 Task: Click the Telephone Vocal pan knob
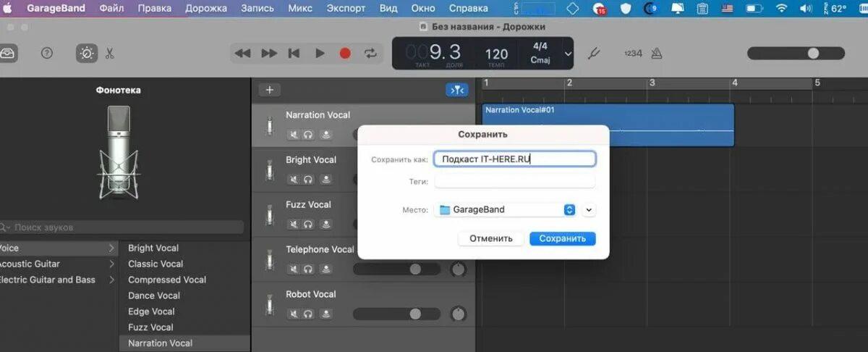point(458,269)
